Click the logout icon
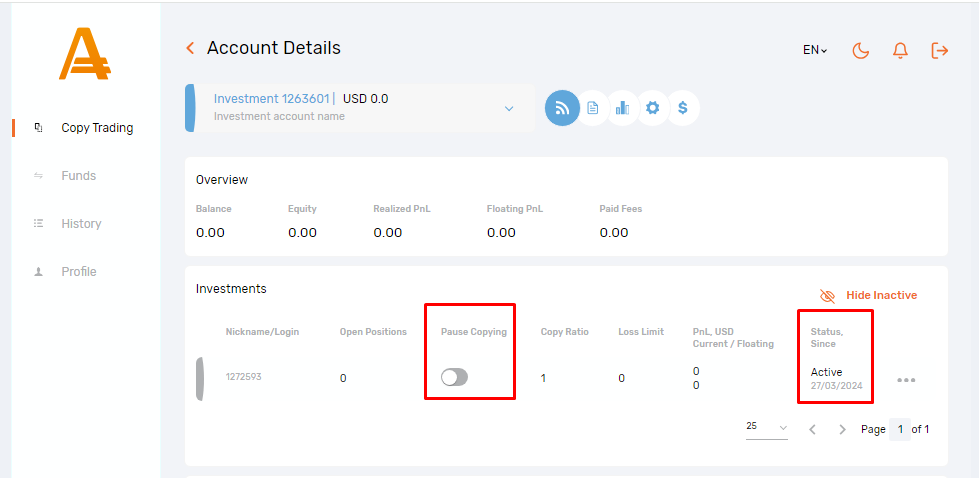This screenshot has width=979, height=478. click(x=939, y=50)
